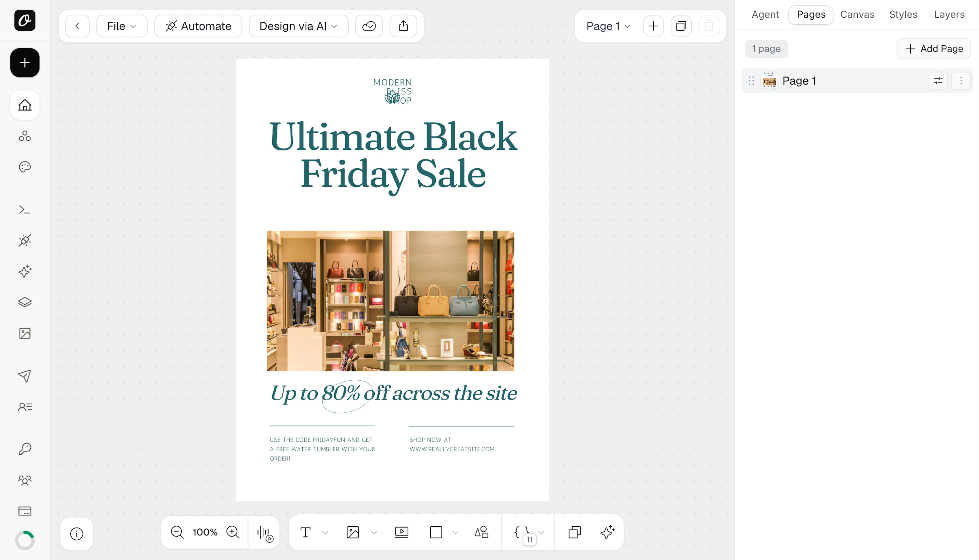
Task: Select the 'Up to 80% off' text
Action: 394,394
